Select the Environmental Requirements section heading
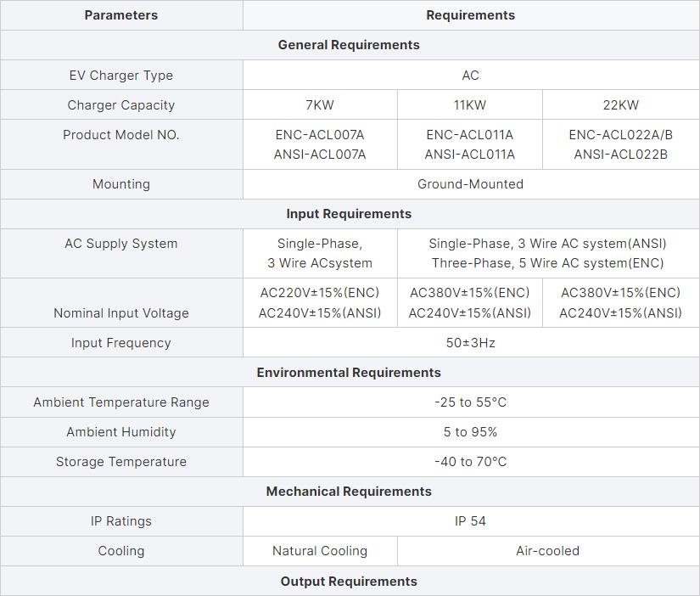700x596 pixels. 349,373
